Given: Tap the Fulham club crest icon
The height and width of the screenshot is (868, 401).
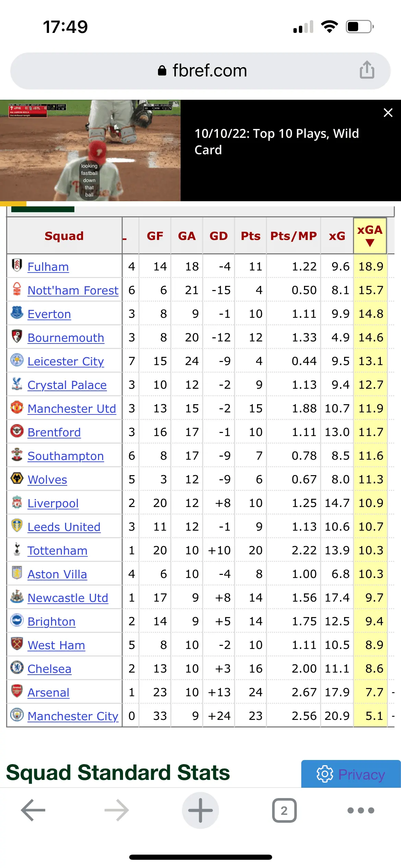Looking at the screenshot, I should coord(17,266).
